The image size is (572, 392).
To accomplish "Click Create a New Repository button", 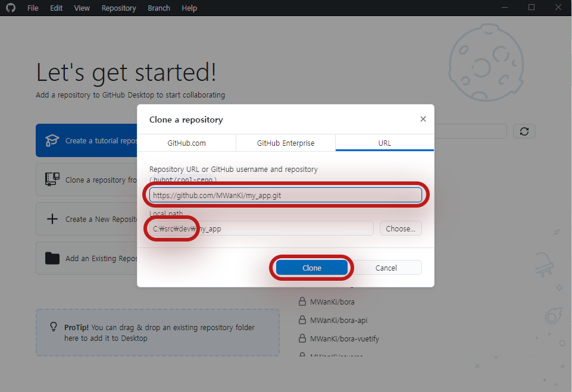I will pyautogui.click(x=86, y=219).
